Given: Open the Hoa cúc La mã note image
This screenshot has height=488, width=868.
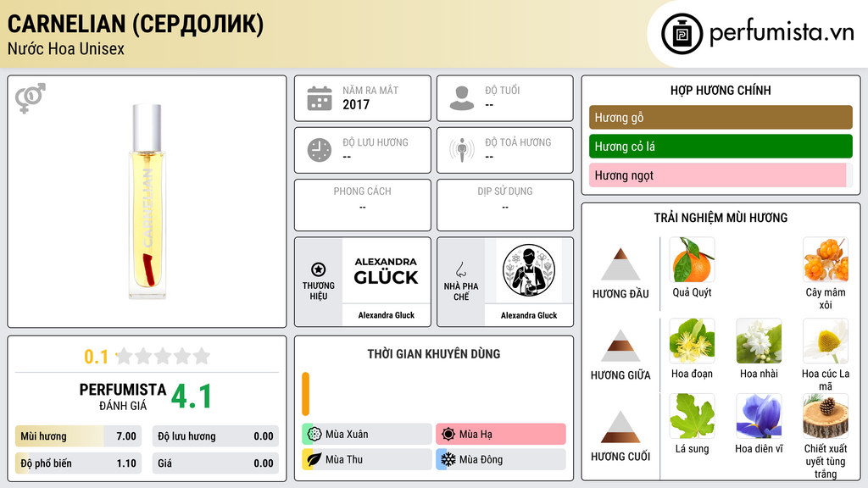Looking at the screenshot, I should pyautogui.click(x=826, y=341).
